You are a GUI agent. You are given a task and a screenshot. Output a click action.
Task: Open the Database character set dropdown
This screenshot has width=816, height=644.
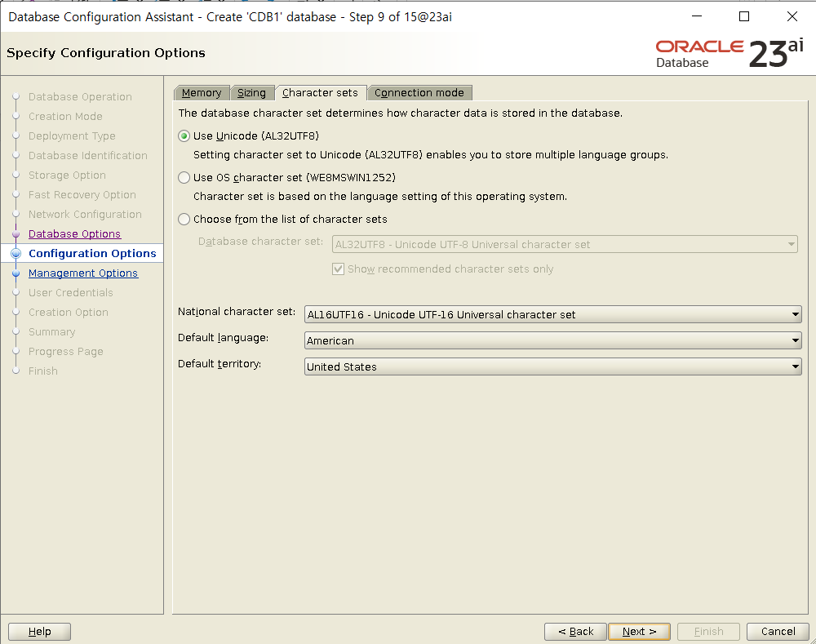(565, 244)
